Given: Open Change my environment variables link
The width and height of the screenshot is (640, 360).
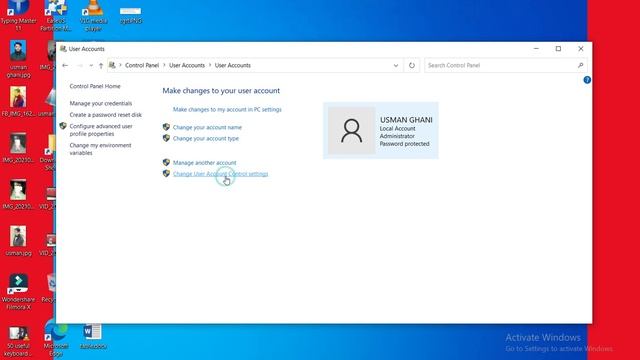Looking at the screenshot, I should (100, 149).
